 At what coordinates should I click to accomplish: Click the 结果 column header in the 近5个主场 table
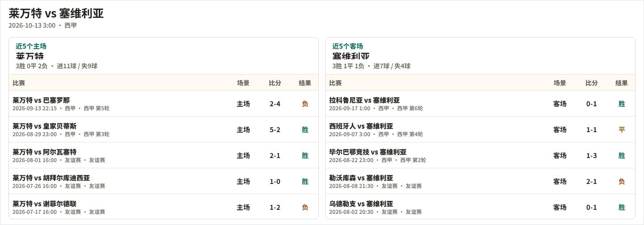(305, 83)
